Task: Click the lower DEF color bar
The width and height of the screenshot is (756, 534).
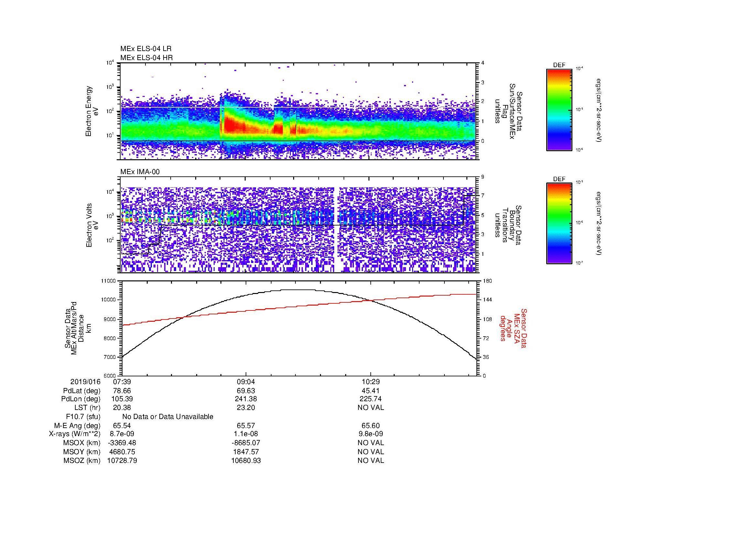Action: pyautogui.click(x=559, y=224)
